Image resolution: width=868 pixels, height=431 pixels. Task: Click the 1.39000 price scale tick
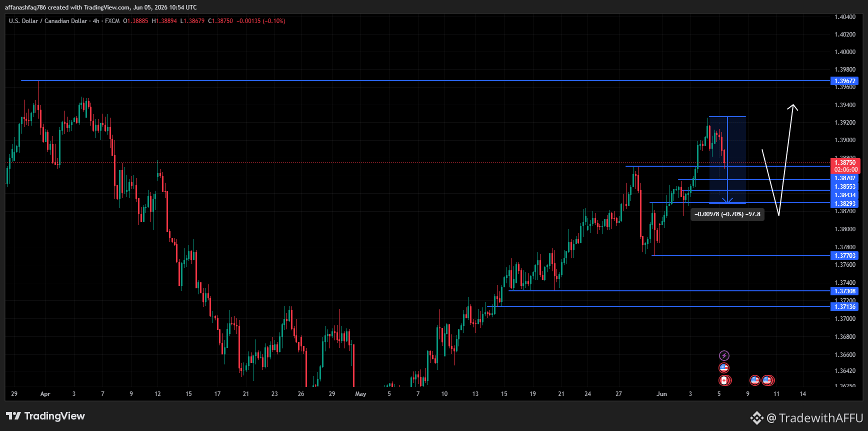click(845, 140)
